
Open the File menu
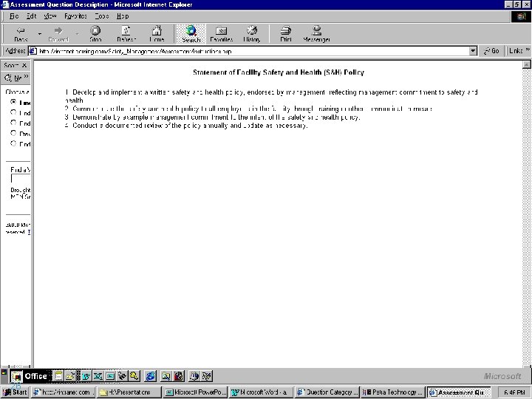pos(14,16)
